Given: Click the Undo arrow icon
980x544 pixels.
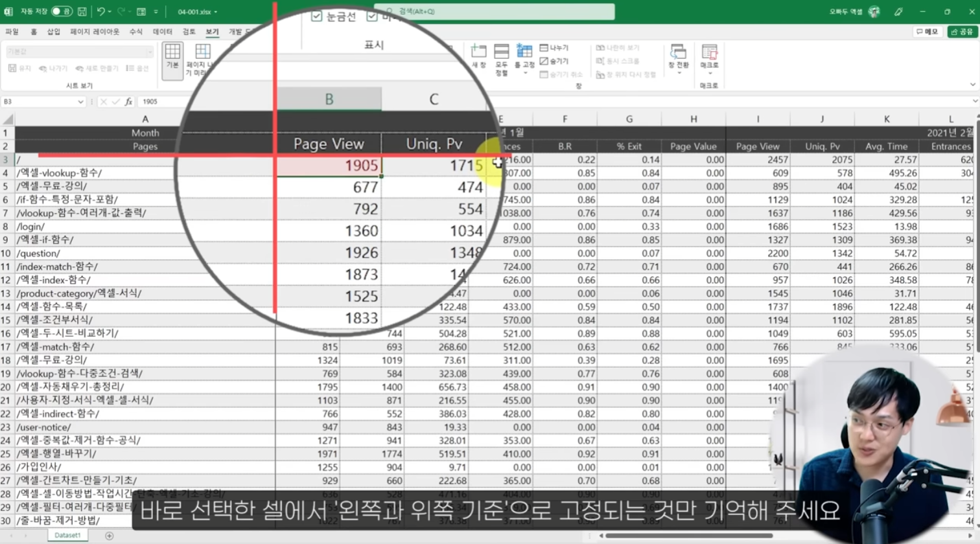Looking at the screenshot, I should coord(100,12).
